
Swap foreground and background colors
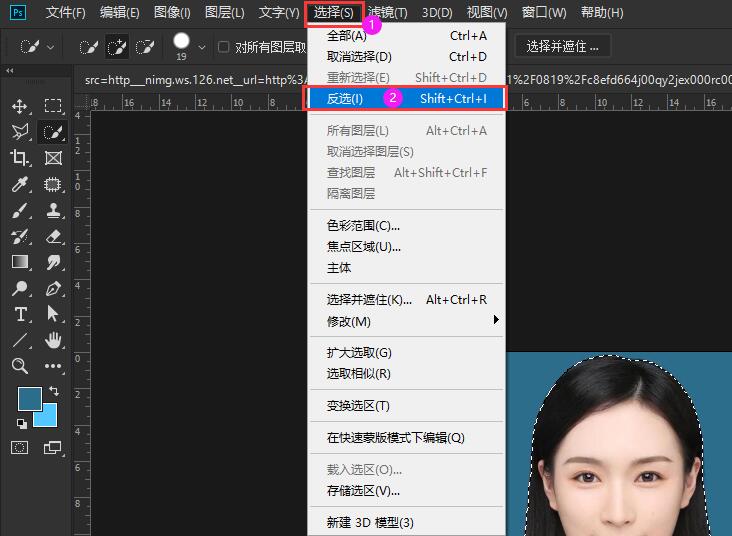(54, 391)
